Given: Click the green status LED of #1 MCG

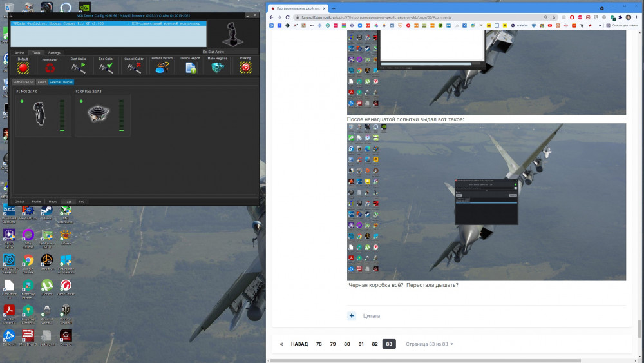Looking at the screenshot, I should tap(22, 101).
